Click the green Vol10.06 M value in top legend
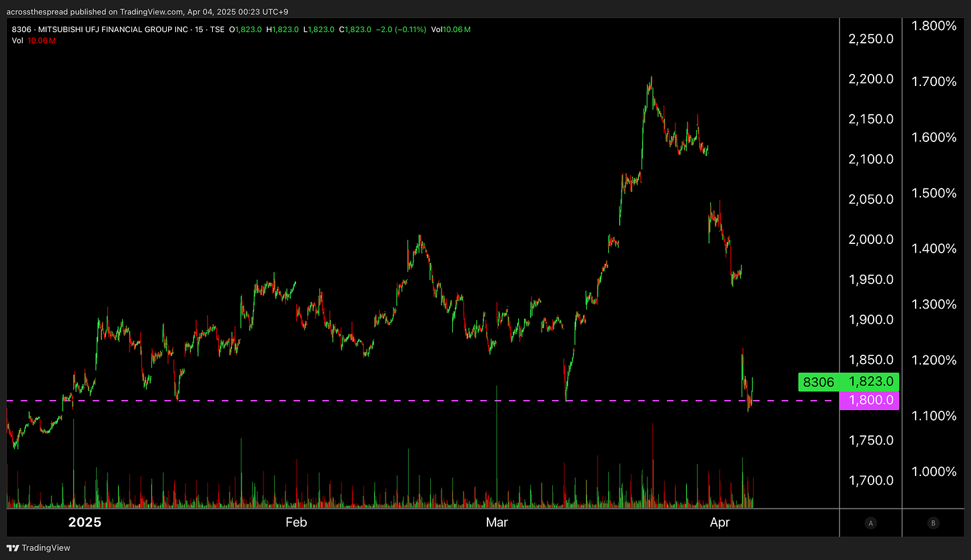The height and width of the screenshot is (560, 971). coord(451,30)
